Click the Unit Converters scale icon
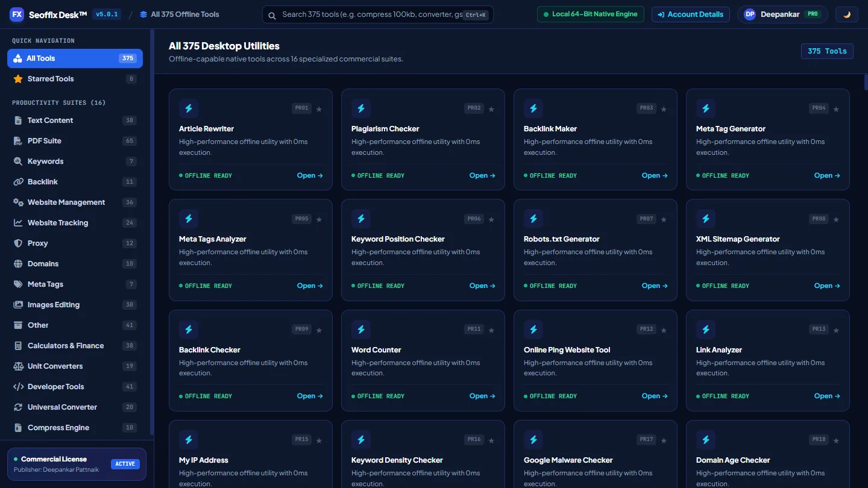The image size is (868, 488). tap(18, 366)
